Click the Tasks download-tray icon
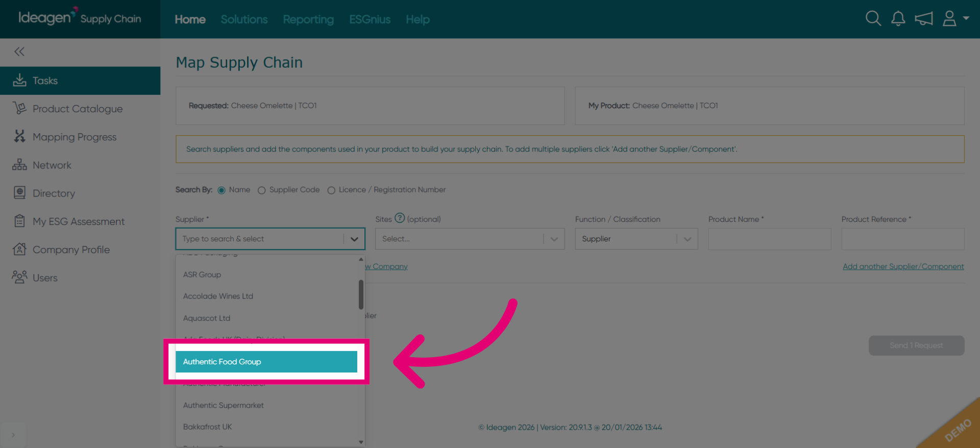Screen dimensions: 980x448 [19, 80]
